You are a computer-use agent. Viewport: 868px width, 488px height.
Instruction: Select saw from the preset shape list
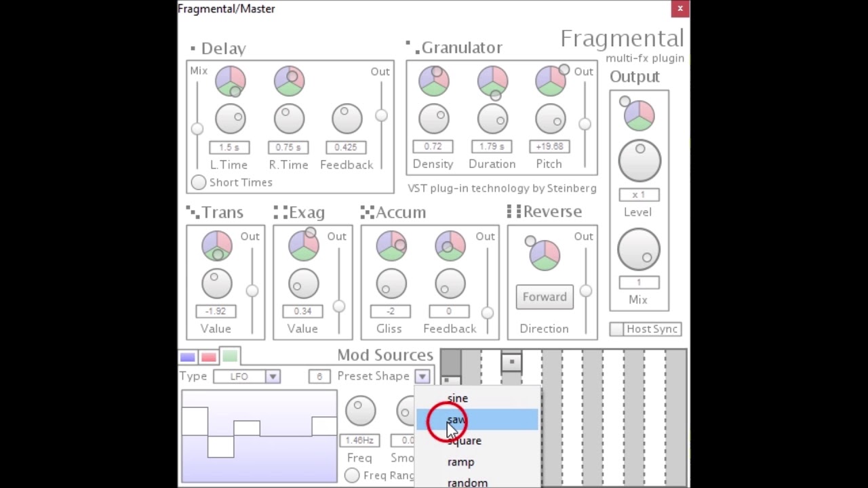point(477,420)
